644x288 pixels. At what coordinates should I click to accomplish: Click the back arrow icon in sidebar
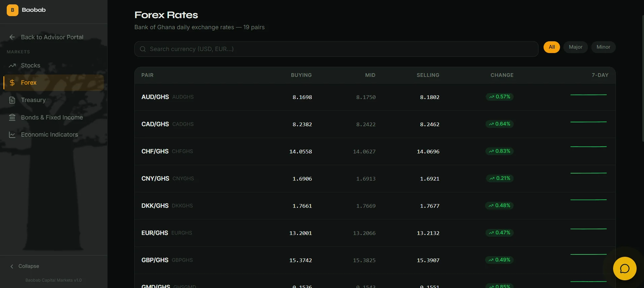(x=12, y=37)
